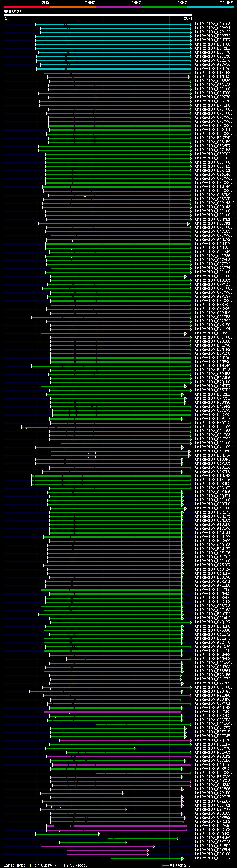Select label UniRef100_Q1DJR3
Viewport: 237px width, 868px height.
click(x=213, y=460)
